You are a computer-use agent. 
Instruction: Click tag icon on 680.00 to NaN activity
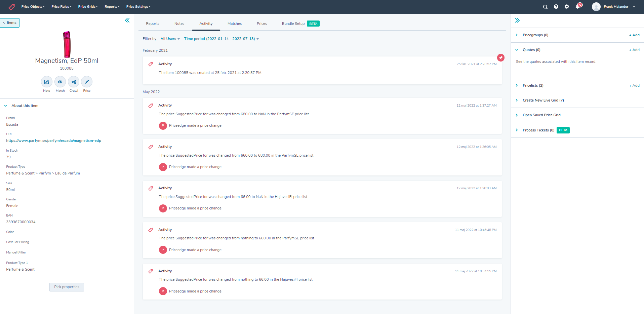[x=151, y=106]
